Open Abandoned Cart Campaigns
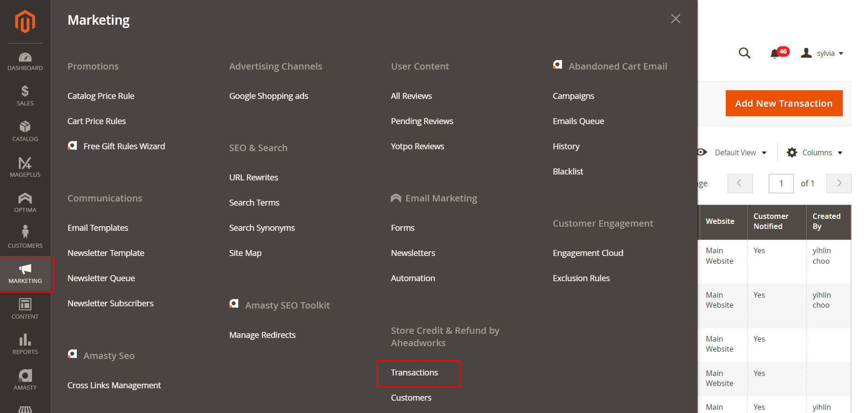This screenshot has height=413, width=868. (573, 96)
